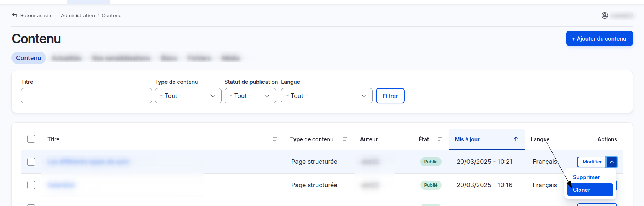Click Page structurée in the 10:21 row
The width and height of the screenshot is (644, 206).
(x=314, y=162)
